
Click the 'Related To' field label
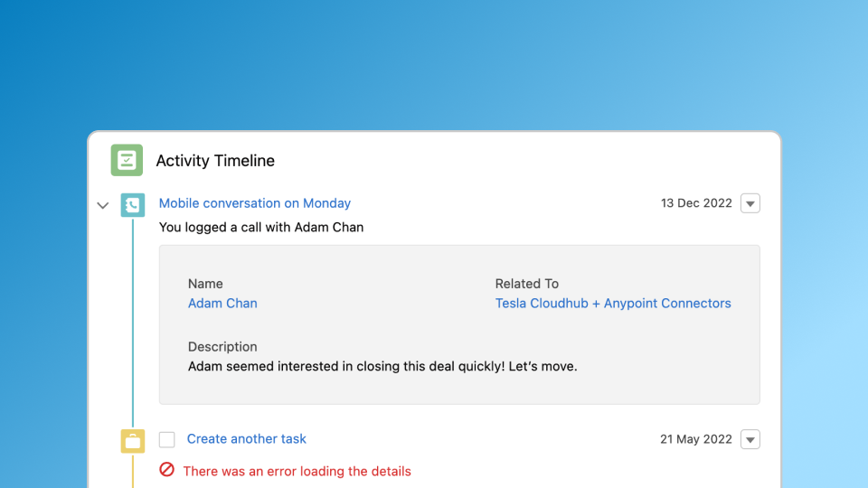tap(527, 284)
